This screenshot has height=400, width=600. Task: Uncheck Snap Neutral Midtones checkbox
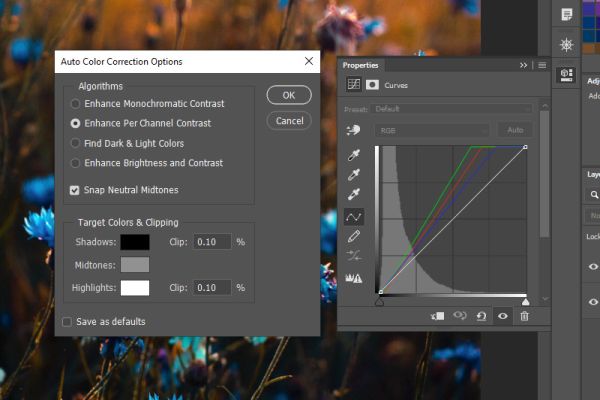point(75,190)
